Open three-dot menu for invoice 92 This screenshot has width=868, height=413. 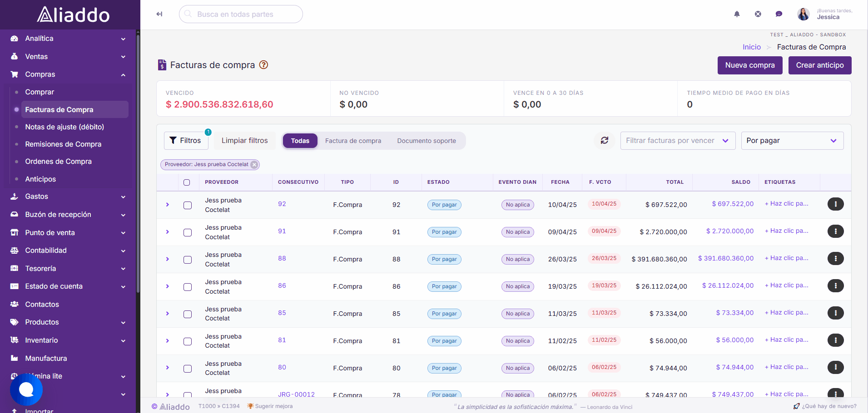pyautogui.click(x=835, y=204)
